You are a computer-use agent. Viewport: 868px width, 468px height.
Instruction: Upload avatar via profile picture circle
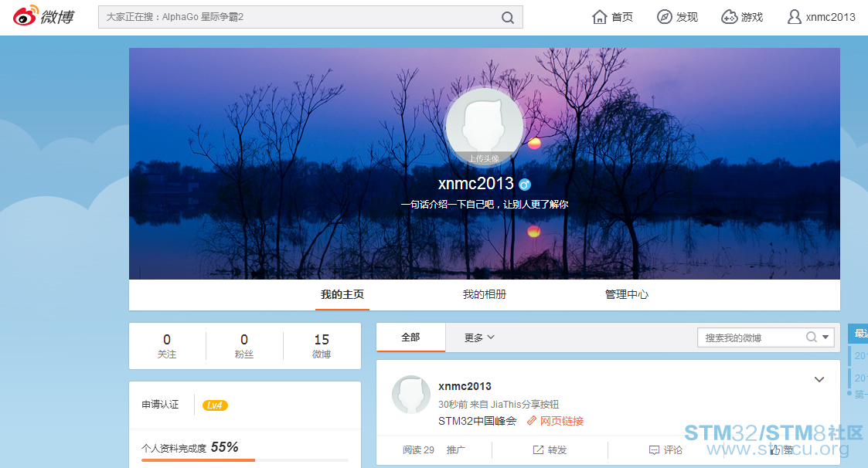tap(485, 127)
